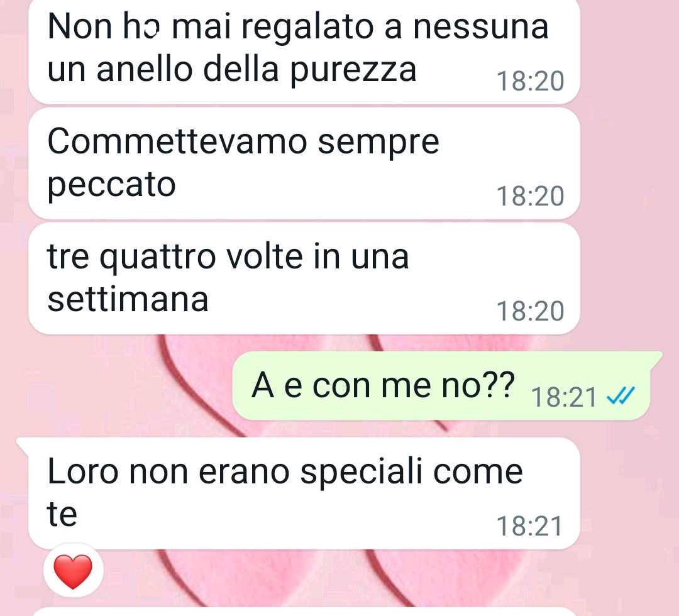Tap the 18:21 time in the green bubble
The image size is (679, 616).
point(564,397)
